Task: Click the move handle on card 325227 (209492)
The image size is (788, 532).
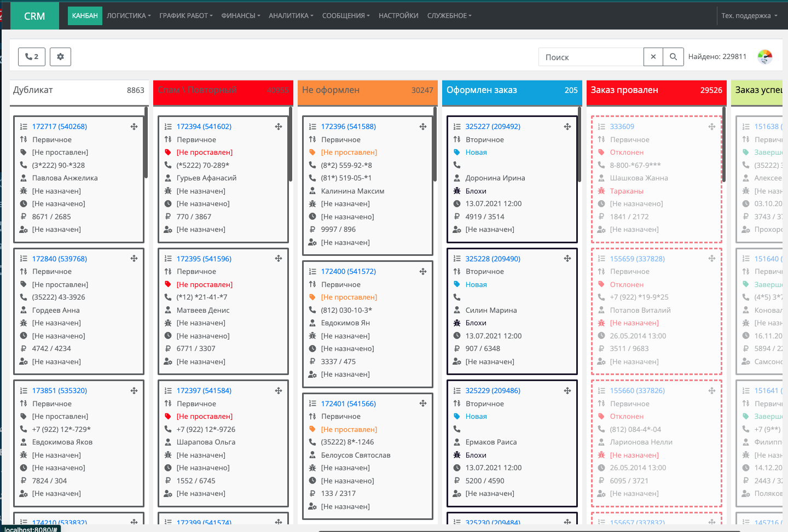Action: click(567, 127)
